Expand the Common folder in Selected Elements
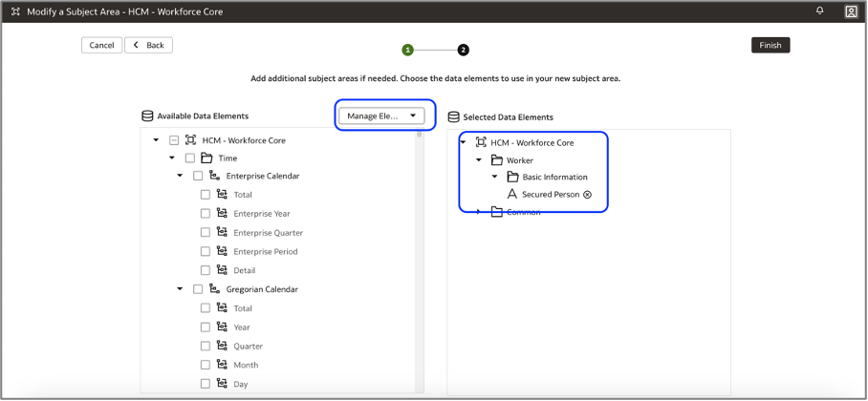This screenshot has height=401, width=868. pyautogui.click(x=479, y=212)
